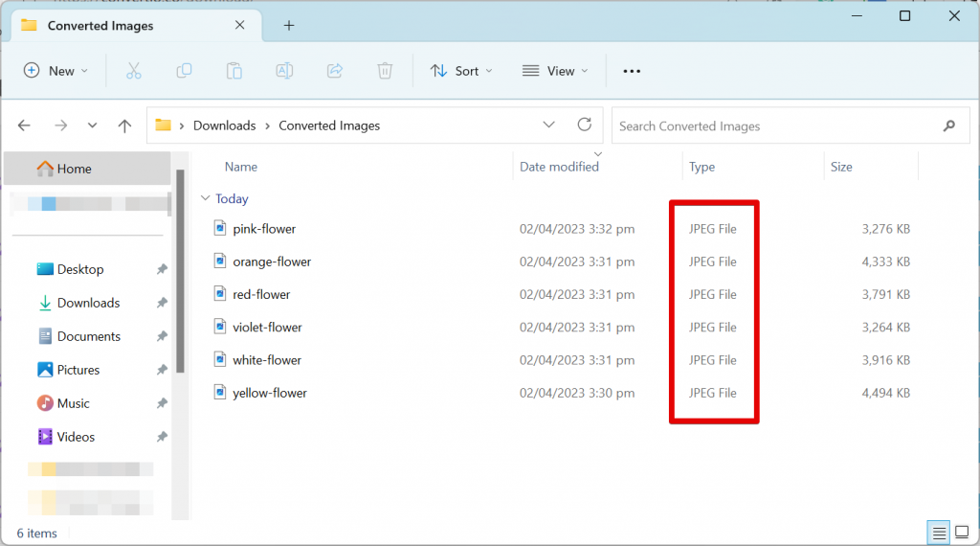Click the Delete trash can icon
Viewport: 980px width, 546px height.
click(385, 71)
